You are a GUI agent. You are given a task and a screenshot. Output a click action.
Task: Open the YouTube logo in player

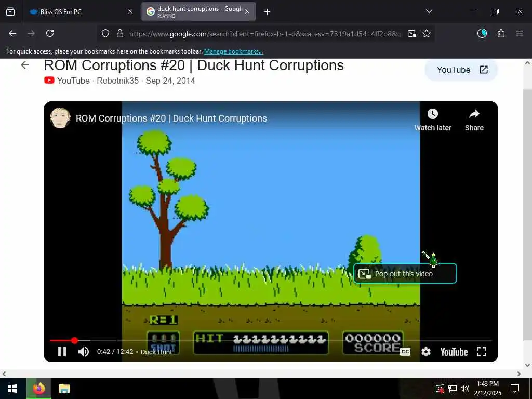[454, 352]
